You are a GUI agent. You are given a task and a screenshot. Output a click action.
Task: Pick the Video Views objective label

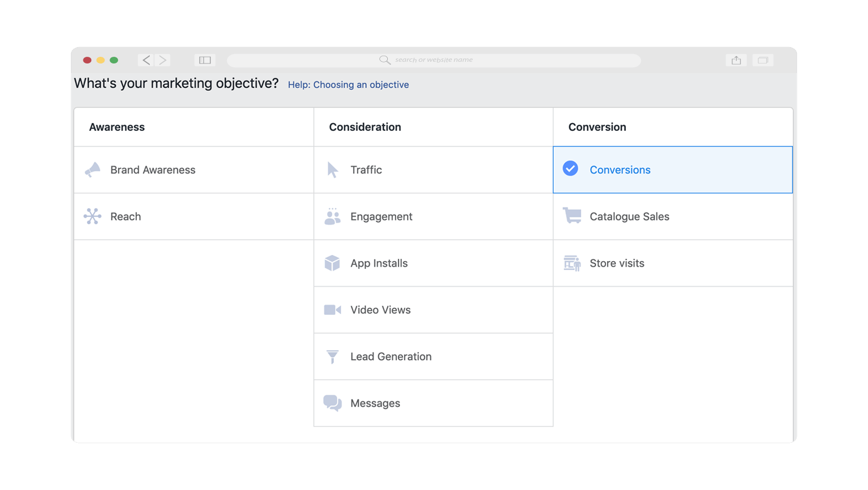[x=381, y=310]
